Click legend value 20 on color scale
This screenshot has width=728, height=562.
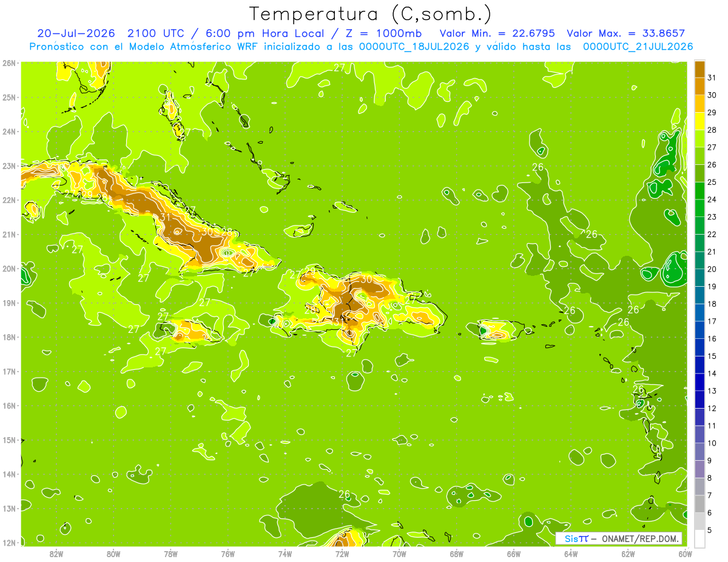tap(712, 269)
